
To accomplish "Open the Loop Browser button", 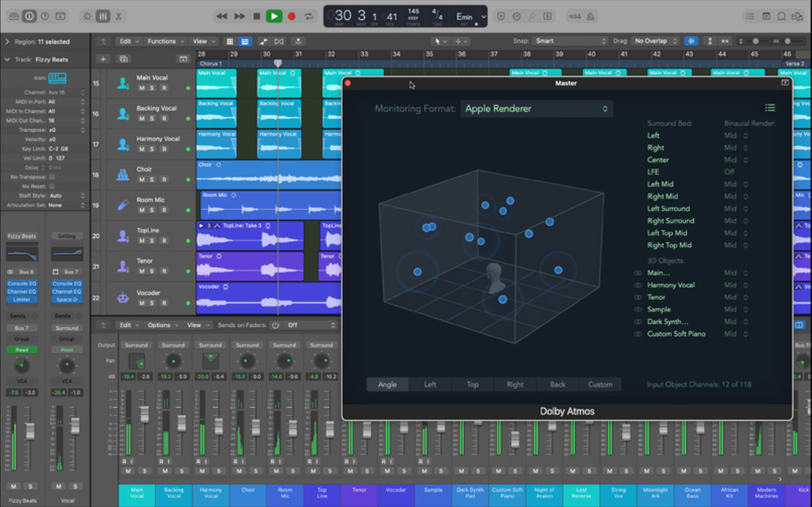I will click(x=781, y=16).
